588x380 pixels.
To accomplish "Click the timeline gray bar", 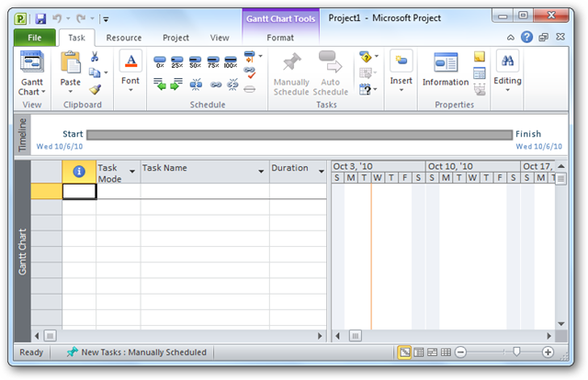I will [300, 135].
